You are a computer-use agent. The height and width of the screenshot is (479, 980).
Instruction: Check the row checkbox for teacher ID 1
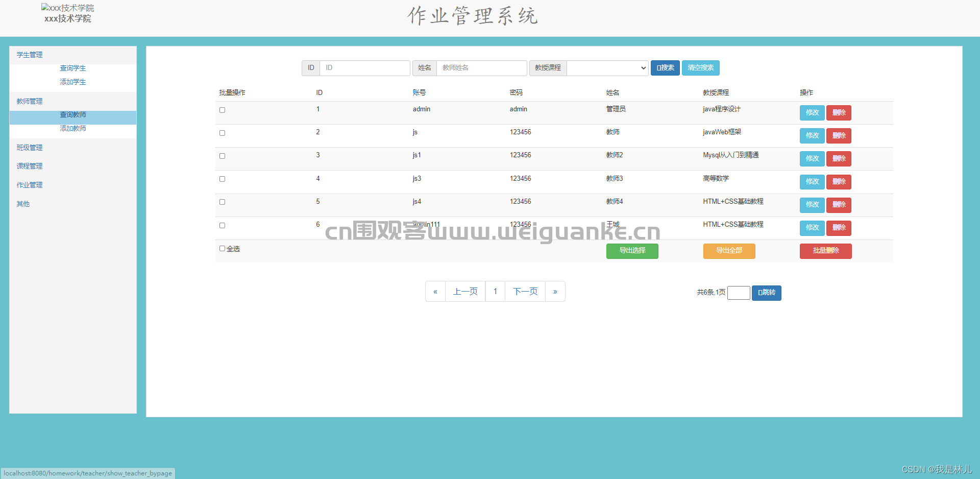pyautogui.click(x=222, y=110)
